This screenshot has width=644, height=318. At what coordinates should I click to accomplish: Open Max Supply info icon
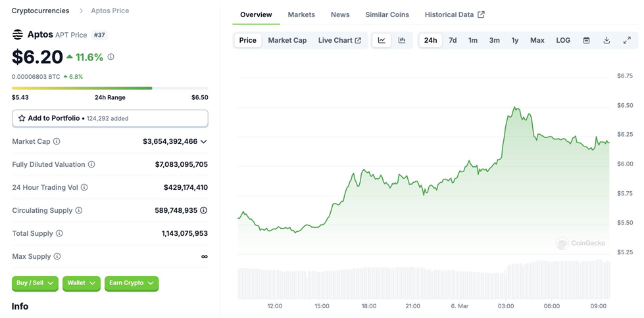pos(57,256)
